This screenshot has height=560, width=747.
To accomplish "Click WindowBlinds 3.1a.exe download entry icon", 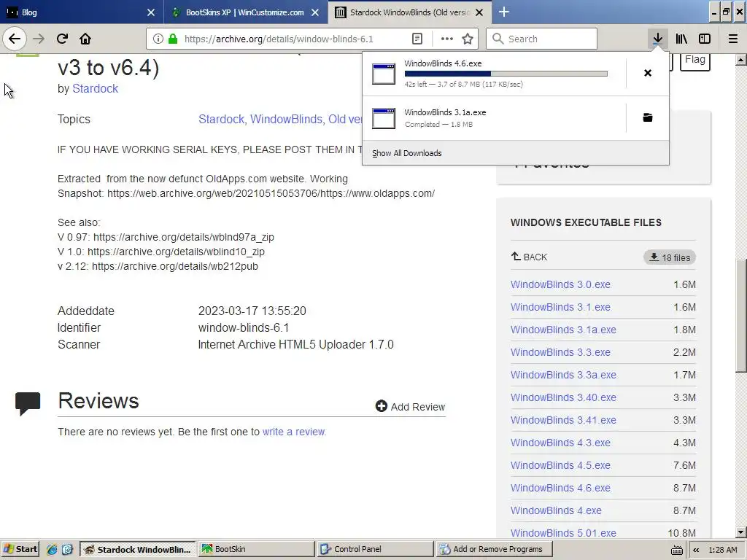I will [384, 118].
